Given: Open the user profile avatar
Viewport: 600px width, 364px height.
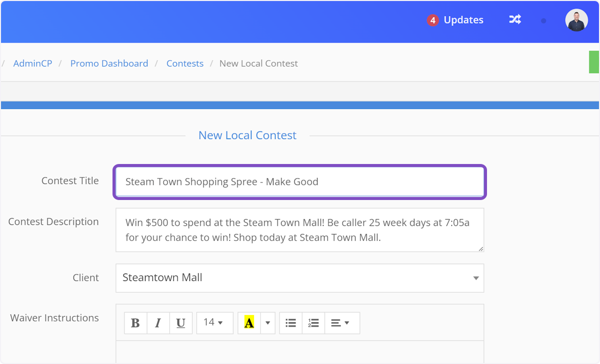Looking at the screenshot, I should [x=576, y=20].
